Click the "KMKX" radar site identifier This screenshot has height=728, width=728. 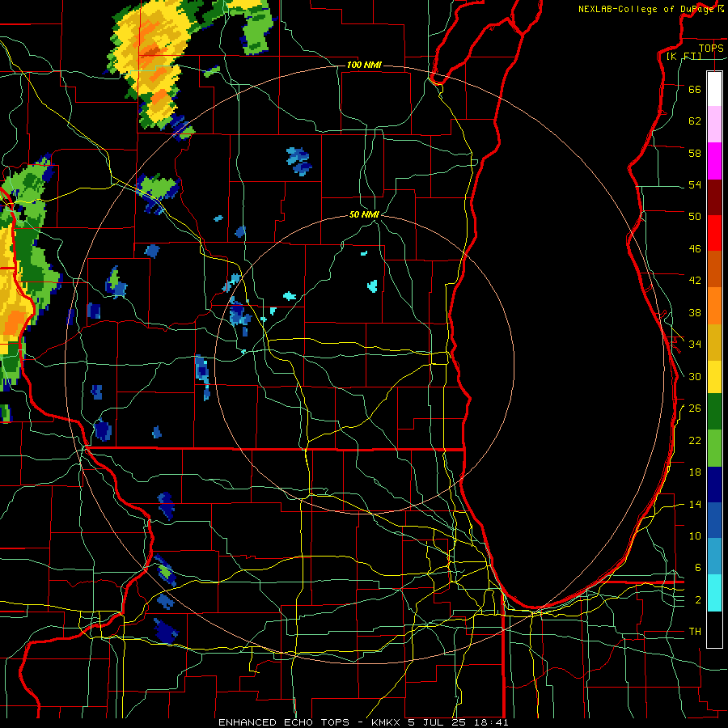[x=387, y=722]
